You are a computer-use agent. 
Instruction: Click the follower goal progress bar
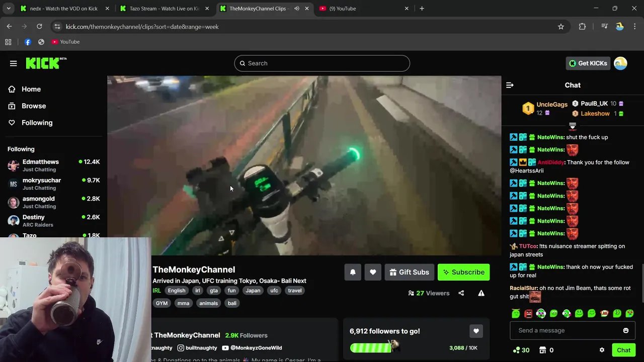tap(375, 347)
